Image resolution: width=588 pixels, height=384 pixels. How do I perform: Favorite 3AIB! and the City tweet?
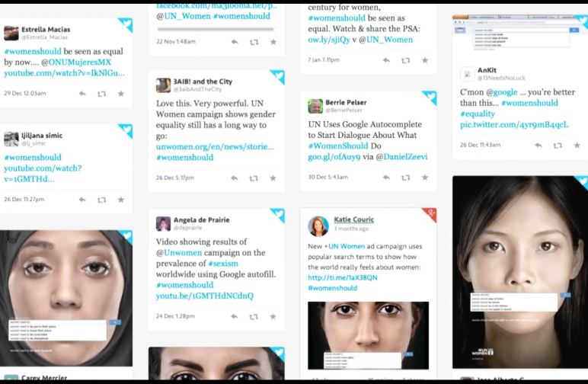pos(273,178)
